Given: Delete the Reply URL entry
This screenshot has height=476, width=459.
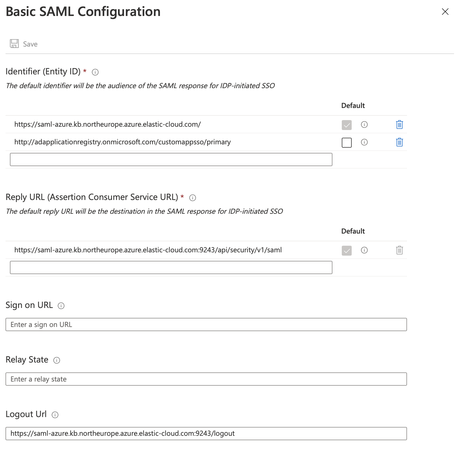Looking at the screenshot, I should point(400,250).
